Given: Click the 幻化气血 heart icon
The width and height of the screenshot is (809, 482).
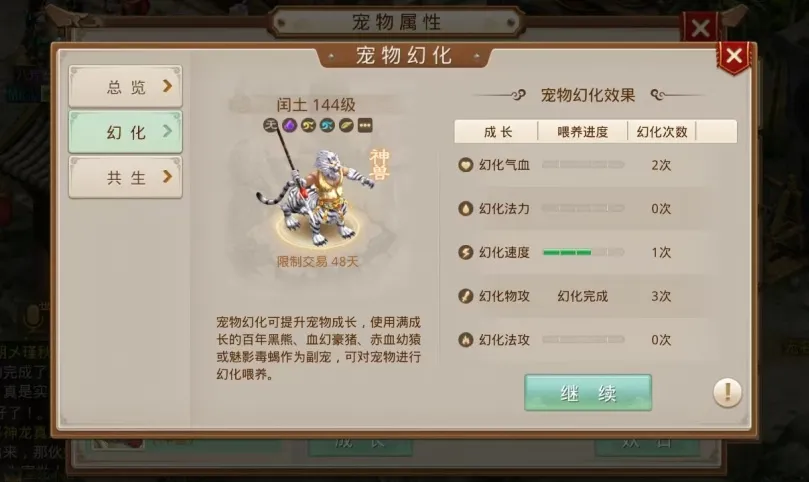Looking at the screenshot, I should pyautogui.click(x=465, y=165).
